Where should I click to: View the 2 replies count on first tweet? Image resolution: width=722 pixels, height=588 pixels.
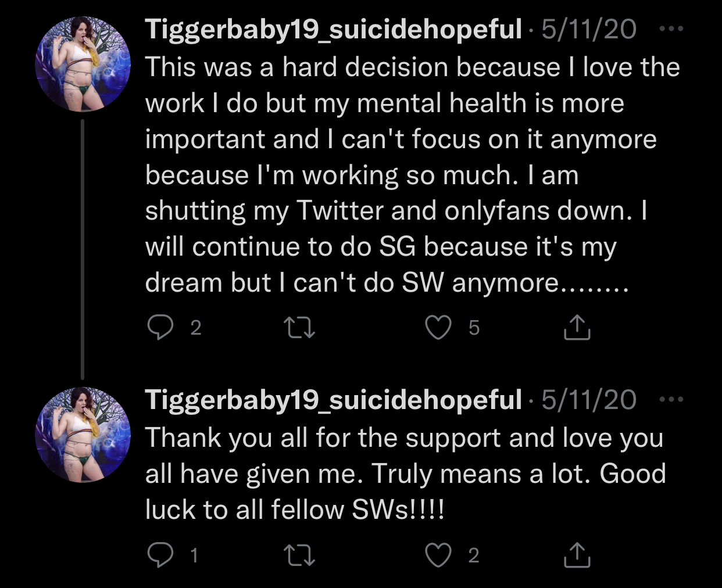click(x=196, y=328)
